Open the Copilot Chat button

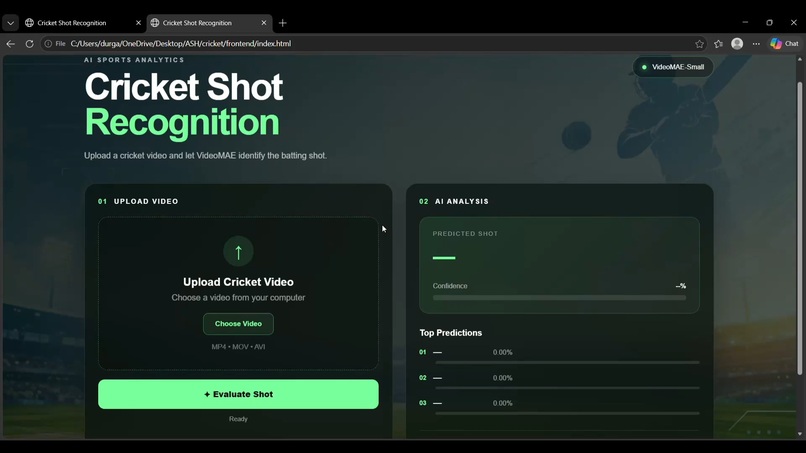(784, 44)
